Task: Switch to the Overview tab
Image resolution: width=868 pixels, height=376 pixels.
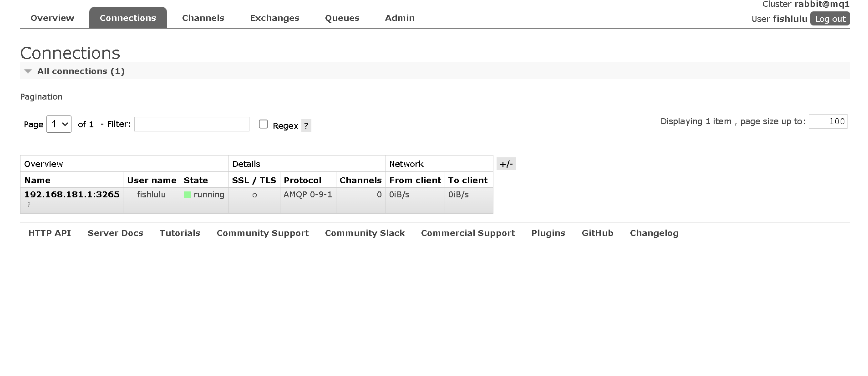Action: click(x=52, y=18)
